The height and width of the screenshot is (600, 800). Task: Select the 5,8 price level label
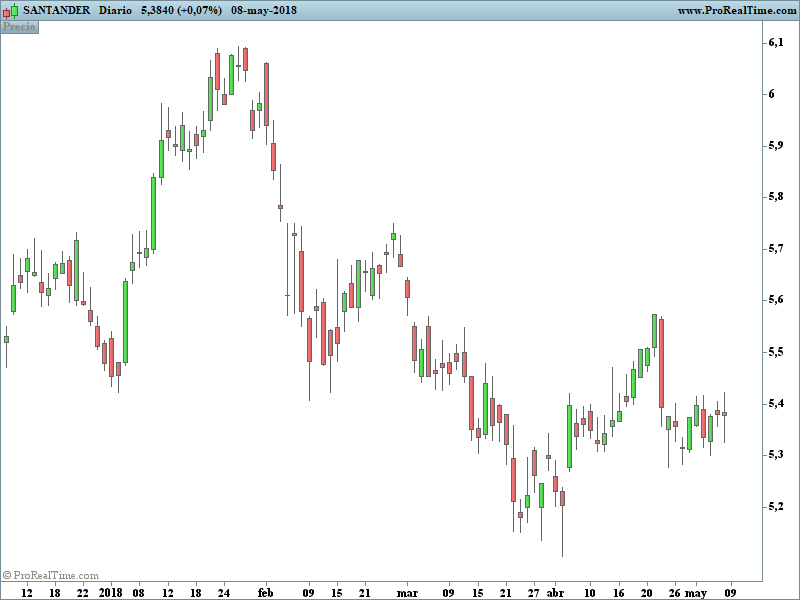tap(776, 197)
